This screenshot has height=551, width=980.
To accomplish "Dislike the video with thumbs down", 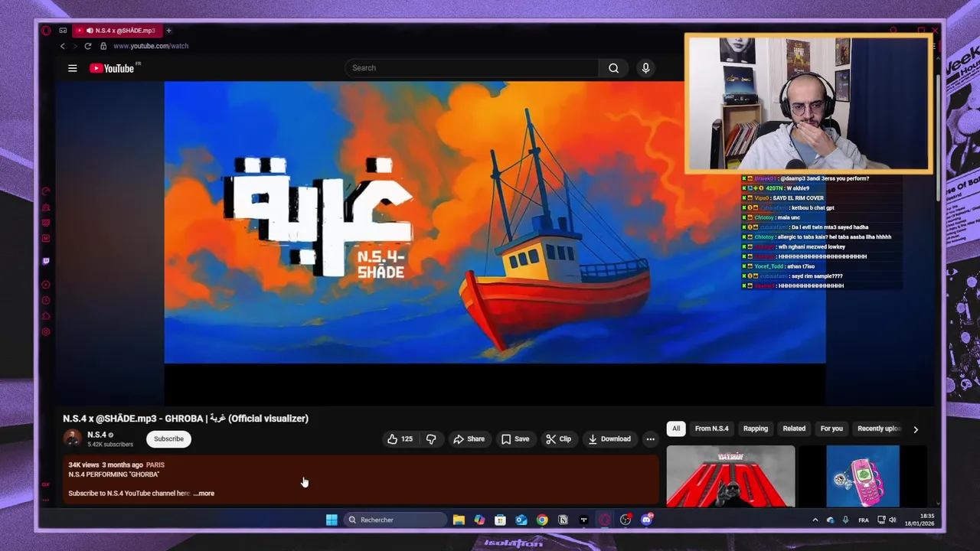I will click(431, 439).
